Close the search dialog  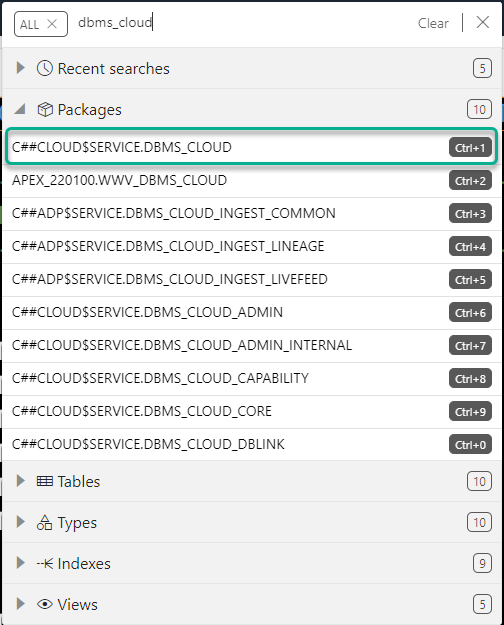point(483,22)
